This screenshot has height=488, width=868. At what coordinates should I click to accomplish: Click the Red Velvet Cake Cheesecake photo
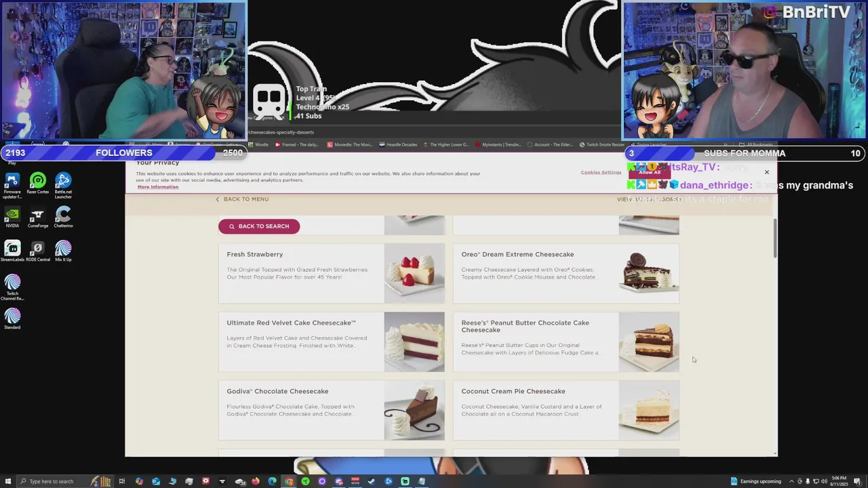pyautogui.click(x=414, y=342)
